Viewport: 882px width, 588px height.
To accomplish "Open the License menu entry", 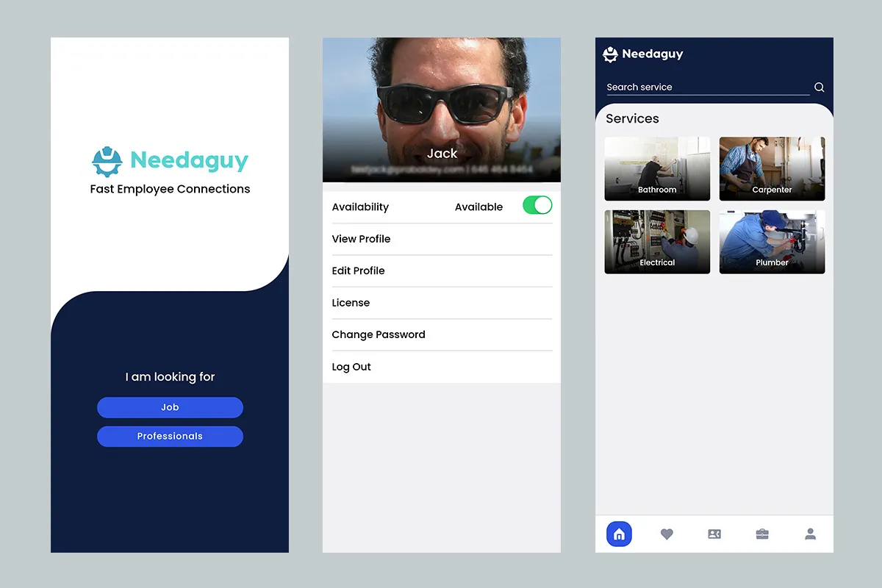I will coord(442,303).
